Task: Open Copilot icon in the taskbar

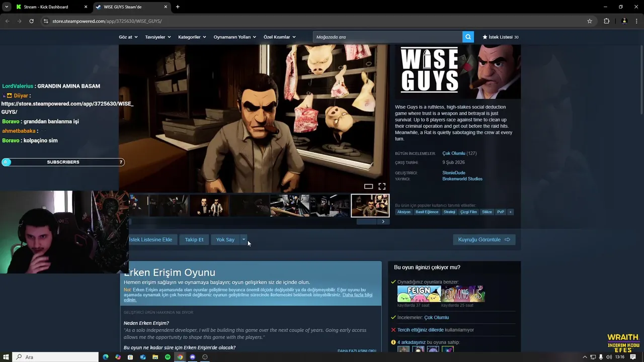Action: (118, 357)
